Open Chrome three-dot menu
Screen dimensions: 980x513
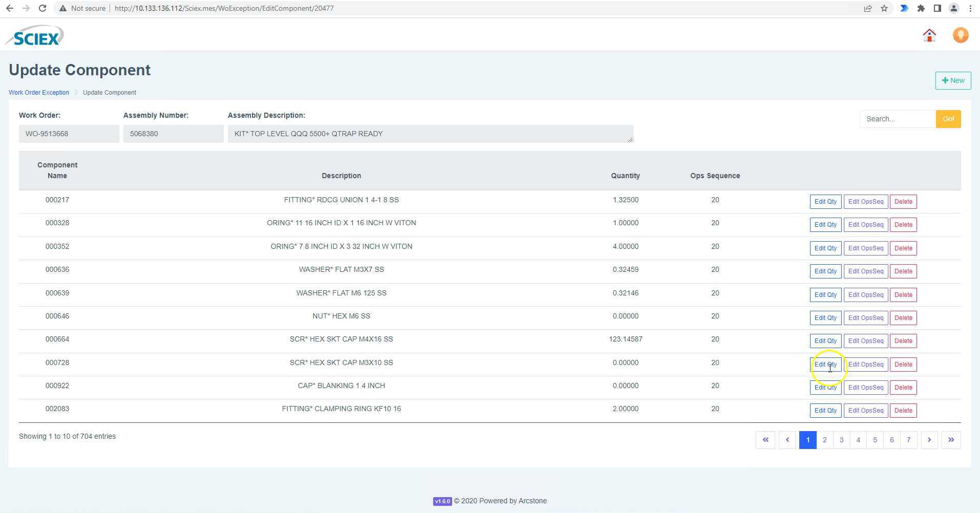(970, 8)
